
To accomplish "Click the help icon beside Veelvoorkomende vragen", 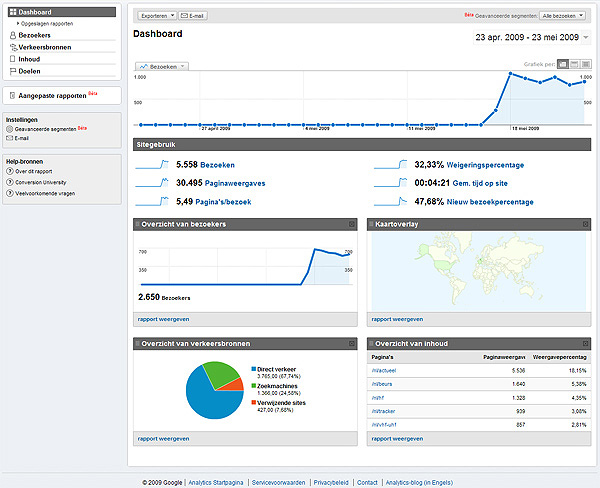I will [x=10, y=193].
